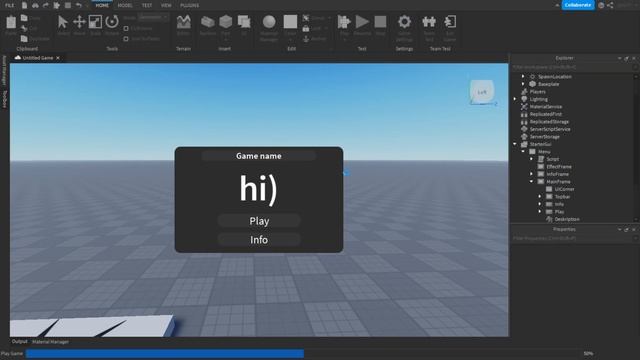Click the Group icon in the Edit group

pos(306,18)
